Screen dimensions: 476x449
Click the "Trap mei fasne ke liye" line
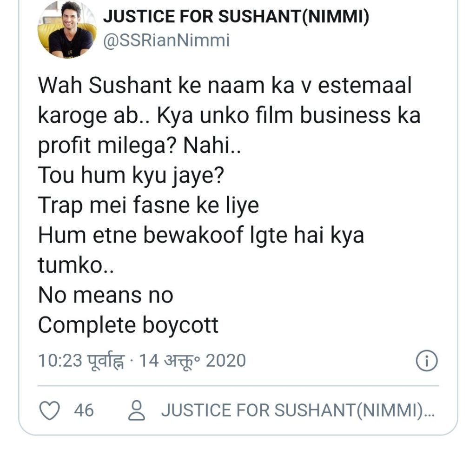pos(148,205)
